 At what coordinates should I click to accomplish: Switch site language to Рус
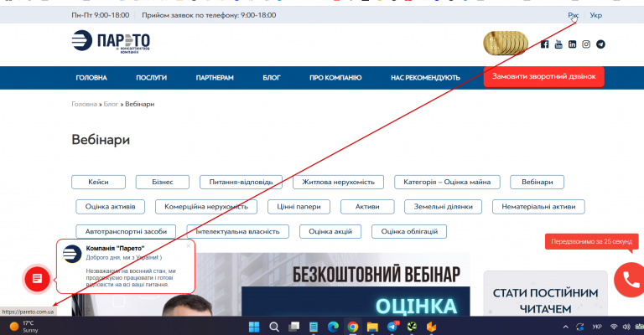(x=574, y=15)
